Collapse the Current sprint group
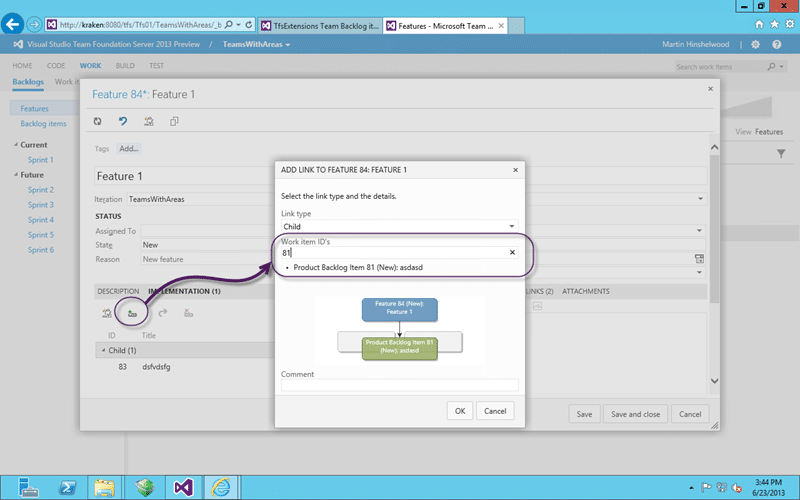800x500 pixels. 15,145
